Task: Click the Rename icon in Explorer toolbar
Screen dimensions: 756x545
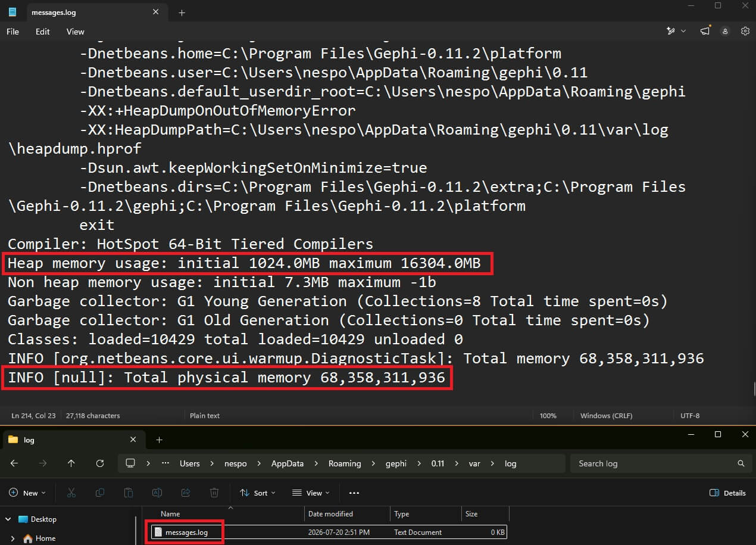Action: 157,493
